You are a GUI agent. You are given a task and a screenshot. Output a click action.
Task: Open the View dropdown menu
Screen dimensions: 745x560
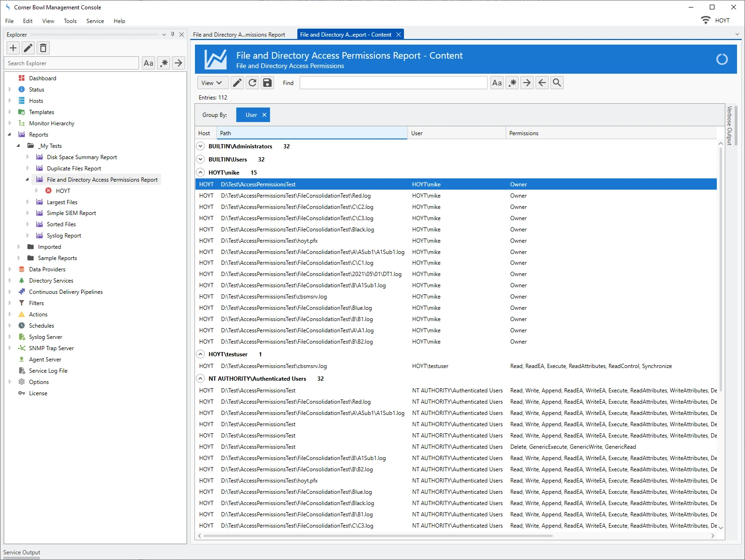pyautogui.click(x=212, y=83)
